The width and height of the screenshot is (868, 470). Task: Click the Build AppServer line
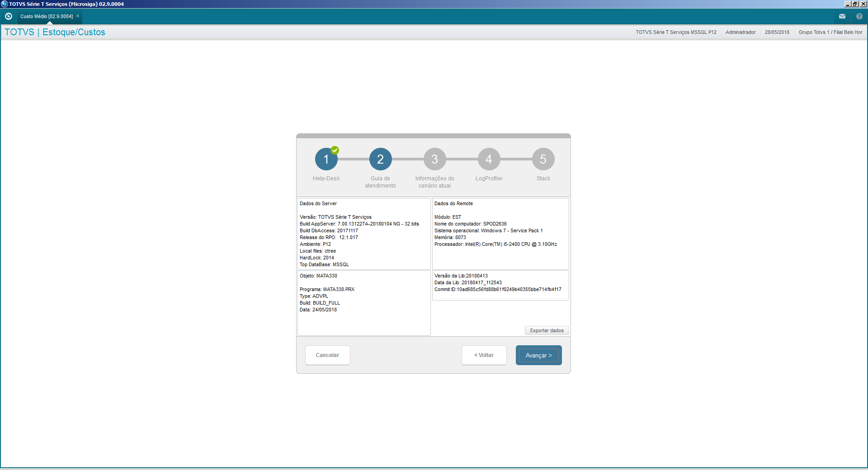[359, 224]
